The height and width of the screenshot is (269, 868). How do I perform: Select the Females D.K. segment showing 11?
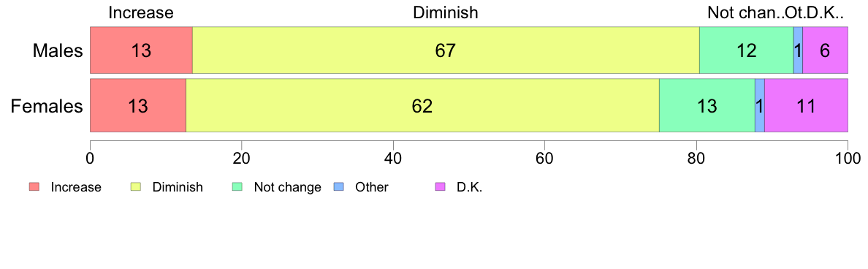point(806,105)
